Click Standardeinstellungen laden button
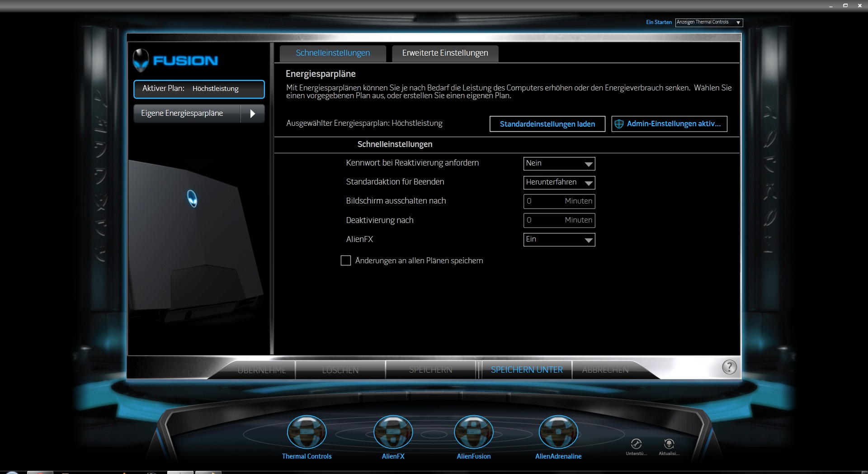This screenshot has height=474, width=868. tap(547, 124)
